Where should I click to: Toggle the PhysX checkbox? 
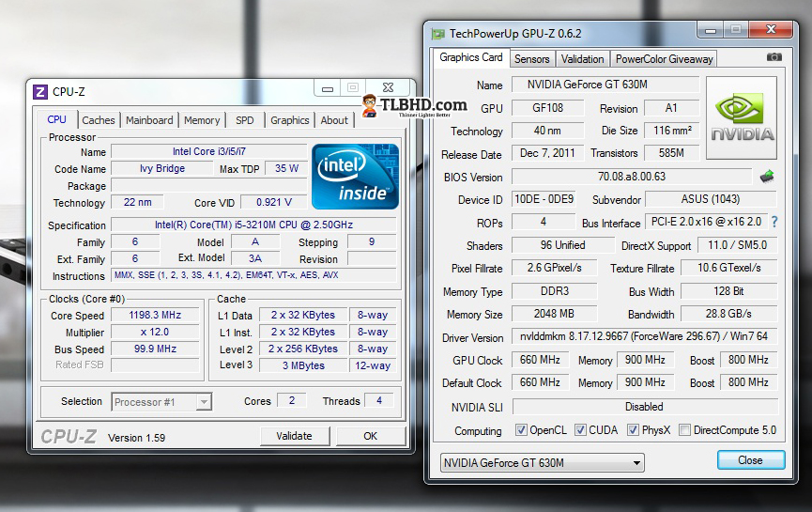(633, 429)
